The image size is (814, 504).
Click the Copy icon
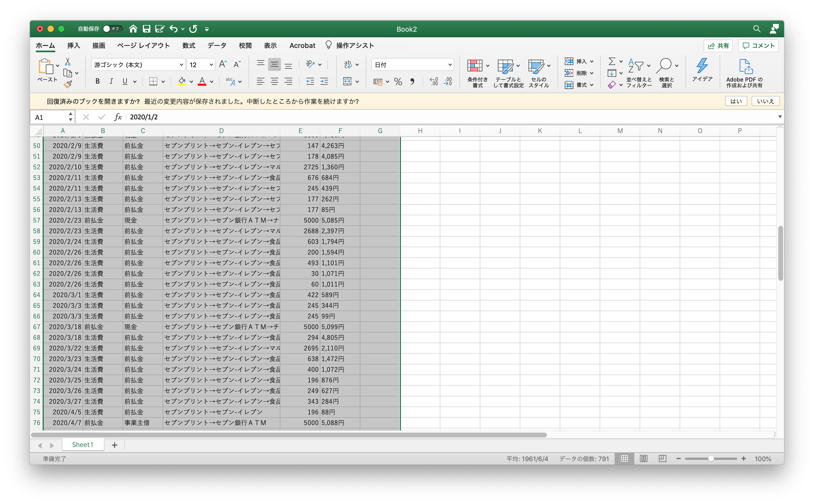coord(68,73)
